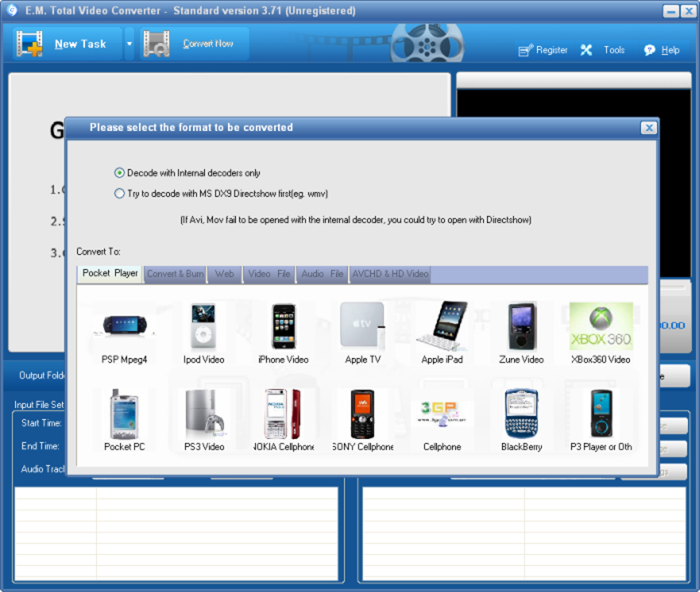
Task: Click the Register icon in toolbar
Action: (526, 50)
